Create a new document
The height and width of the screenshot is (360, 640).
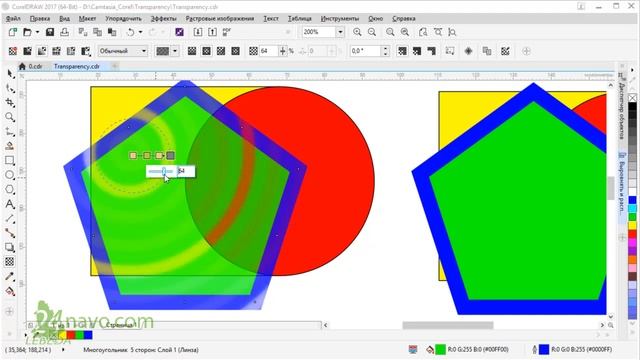tap(13, 32)
